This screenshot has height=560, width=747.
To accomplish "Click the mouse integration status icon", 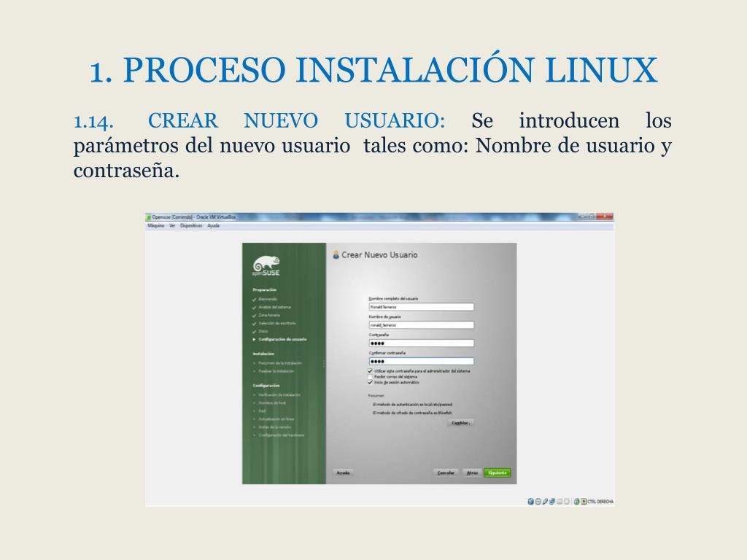I will pos(576,502).
